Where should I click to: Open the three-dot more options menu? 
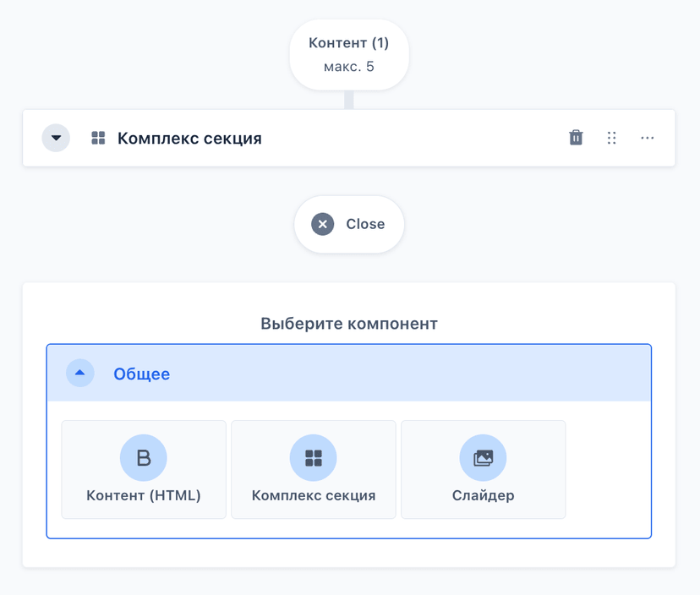pyautogui.click(x=647, y=138)
